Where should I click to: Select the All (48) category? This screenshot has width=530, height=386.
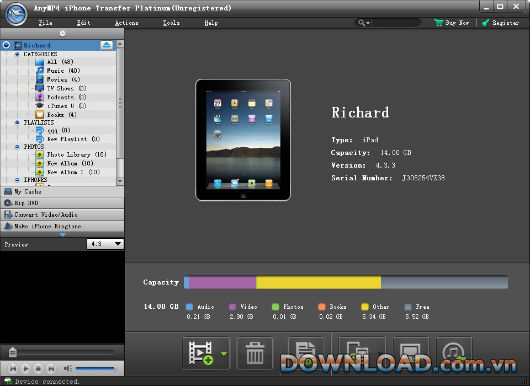click(x=60, y=62)
